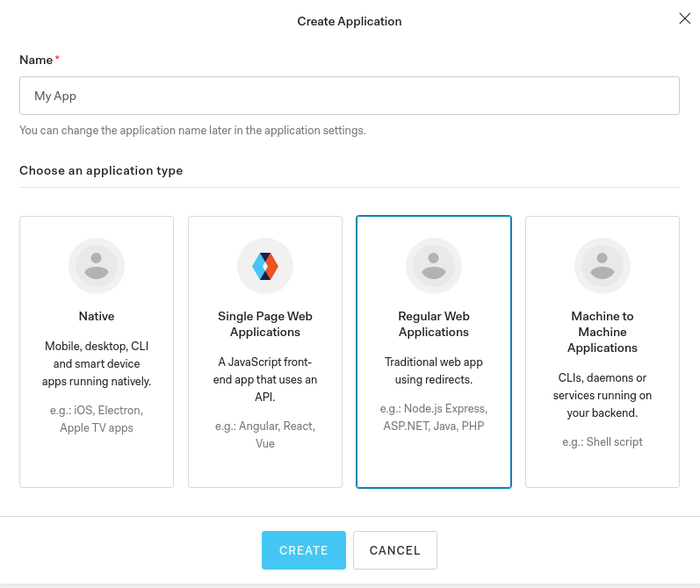Viewport: 700px width, 588px height.
Task: Click the Machine to Machine Applications heading
Action: pos(603,332)
